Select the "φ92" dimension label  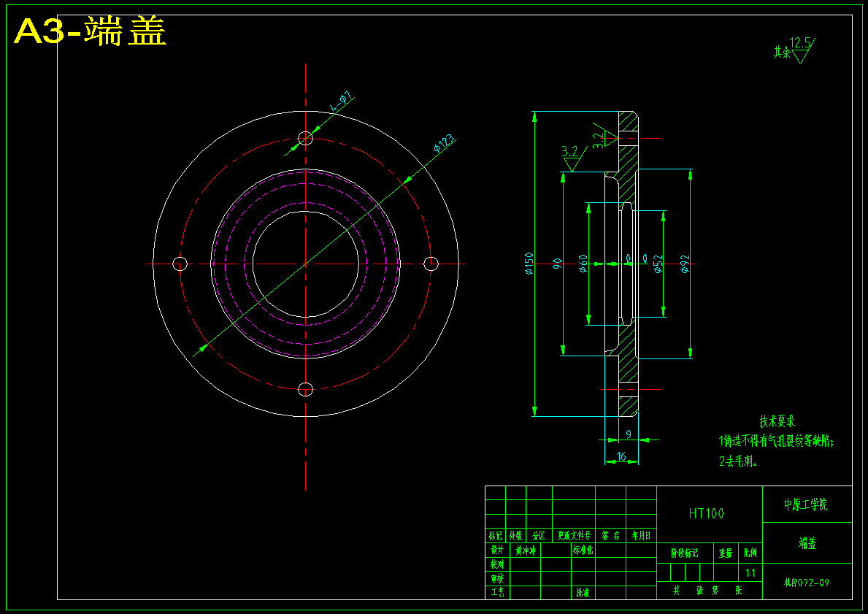(x=685, y=264)
